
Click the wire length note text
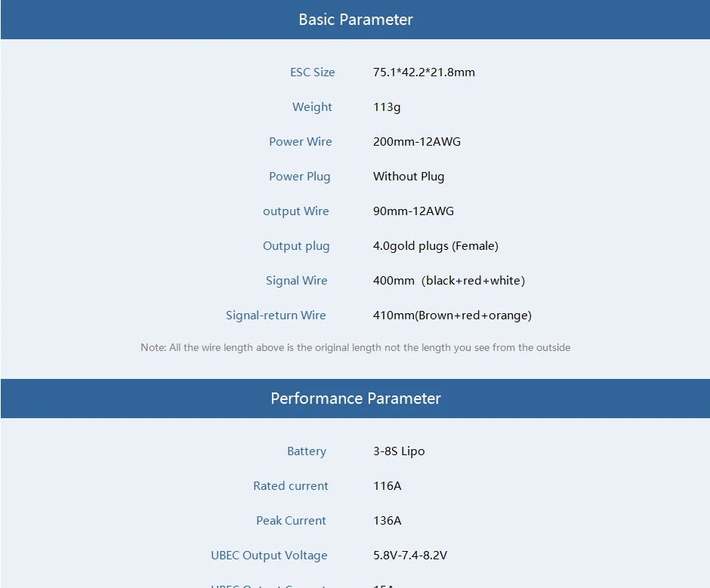pyautogui.click(x=355, y=348)
